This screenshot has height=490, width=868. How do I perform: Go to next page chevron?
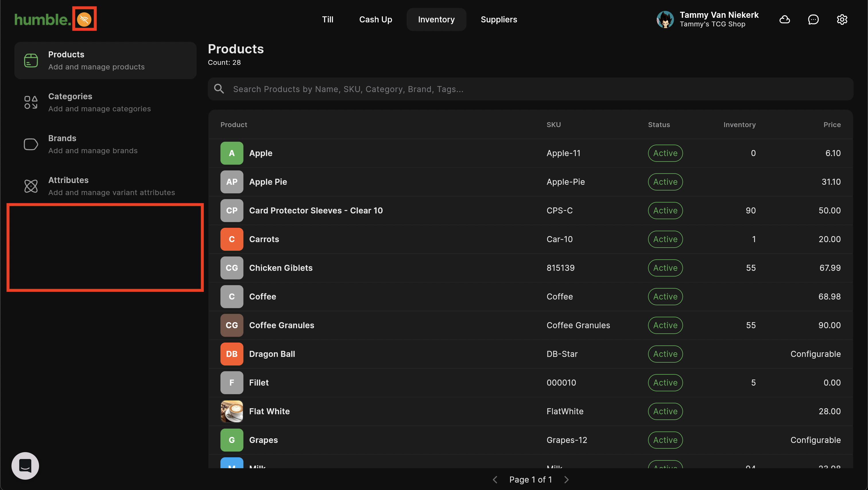tap(566, 479)
